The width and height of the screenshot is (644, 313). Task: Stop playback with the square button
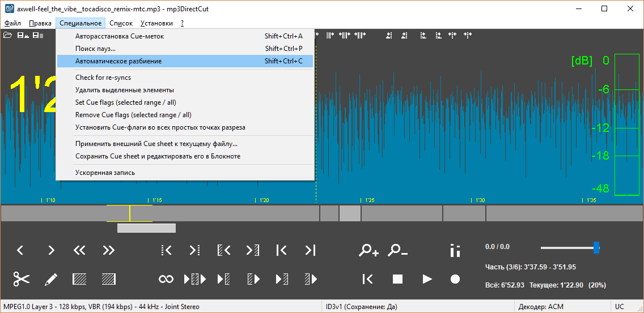pyautogui.click(x=397, y=280)
